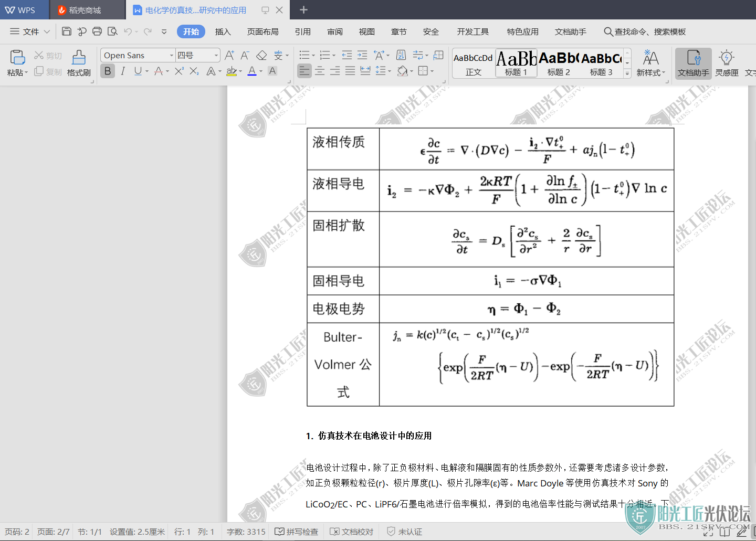Open the line spacing dropdown

click(390, 71)
